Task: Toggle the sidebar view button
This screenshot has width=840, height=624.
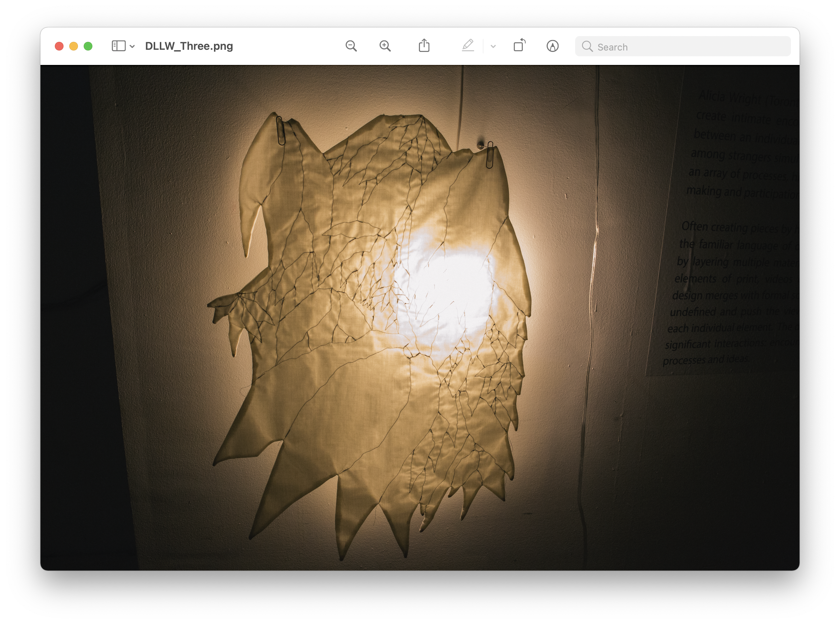Action: coord(118,46)
